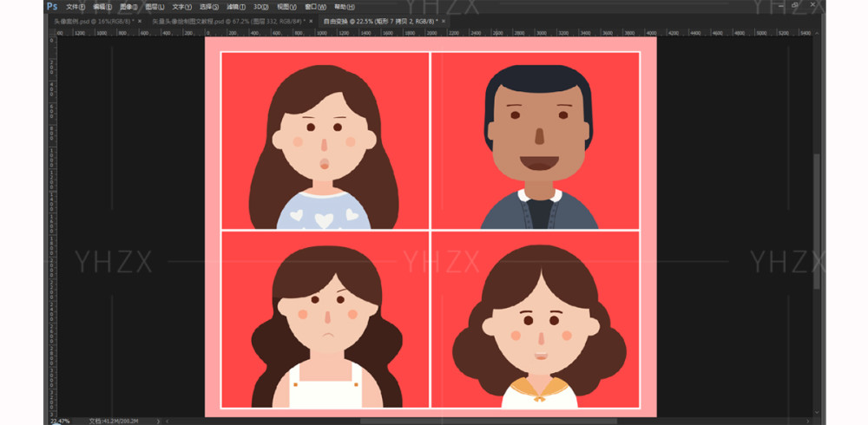Open the 窗口(W) Window menu
868x425 pixels.
314,7
